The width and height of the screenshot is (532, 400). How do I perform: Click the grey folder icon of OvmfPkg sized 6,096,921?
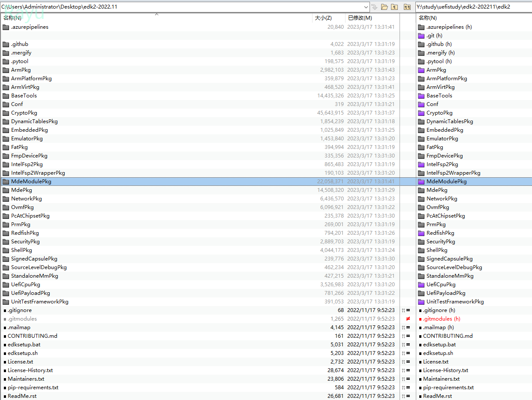pos(6,207)
